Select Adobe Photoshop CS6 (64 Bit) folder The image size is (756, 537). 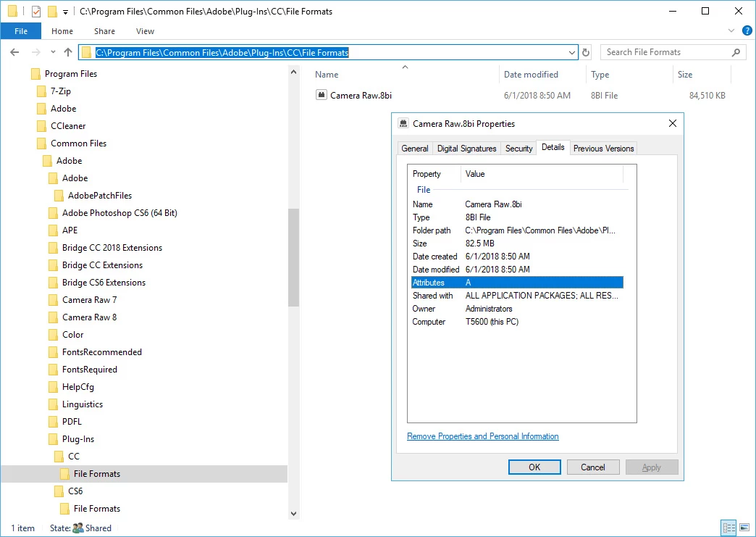[x=119, y=213]
